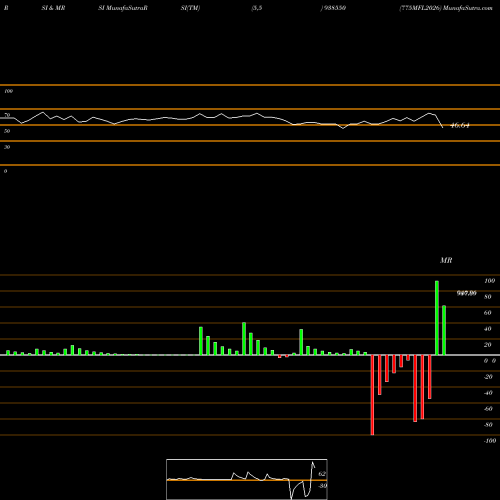The height and width of the screenshot is (500, 500).
Task: Click the deepest red MR bar
Action: tap(372, 395)
